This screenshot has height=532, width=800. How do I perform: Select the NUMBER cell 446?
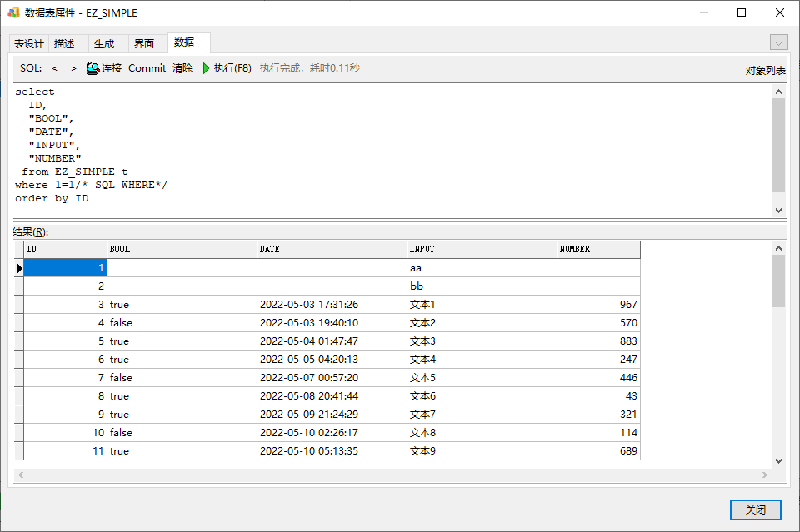(598, 378)
